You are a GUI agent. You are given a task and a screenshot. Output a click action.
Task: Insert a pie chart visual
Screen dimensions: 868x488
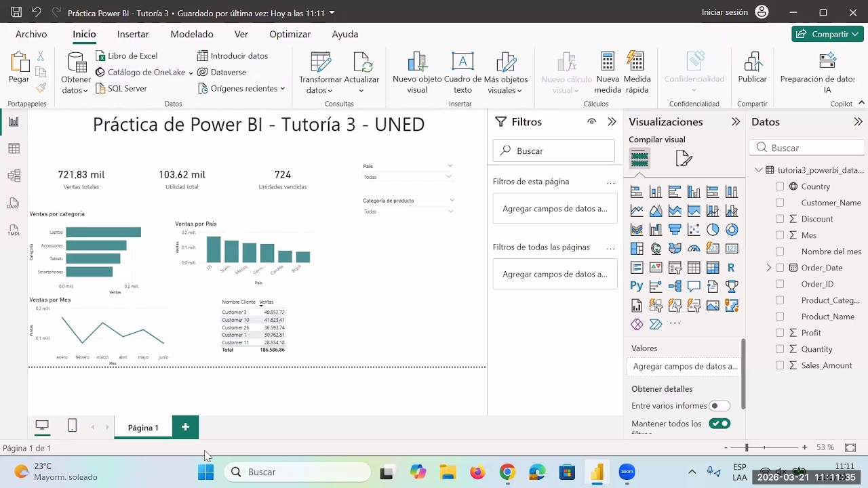pos(713,230)
